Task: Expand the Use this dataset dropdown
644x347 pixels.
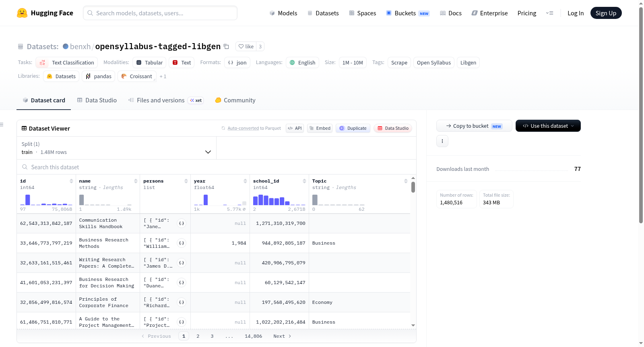Action: (x=548, y=126)
